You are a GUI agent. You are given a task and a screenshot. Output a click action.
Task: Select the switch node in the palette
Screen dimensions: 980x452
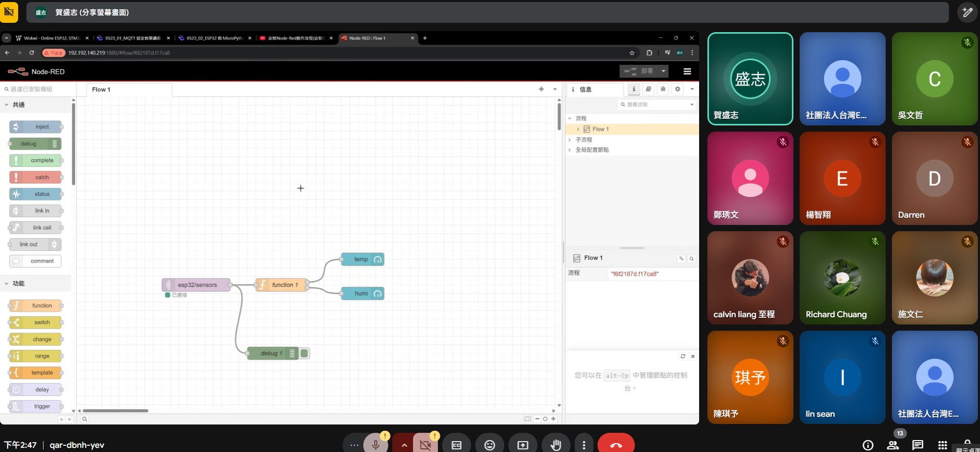[x=35, y=322]
